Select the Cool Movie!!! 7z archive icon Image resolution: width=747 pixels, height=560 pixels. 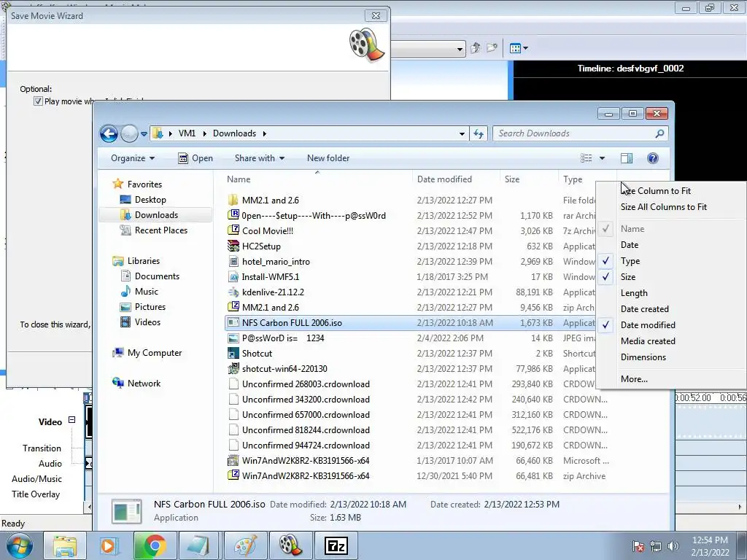(x=233, y=230)
